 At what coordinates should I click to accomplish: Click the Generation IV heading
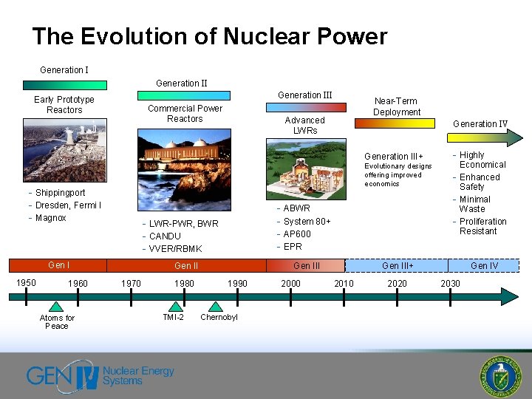pos(480,124)
